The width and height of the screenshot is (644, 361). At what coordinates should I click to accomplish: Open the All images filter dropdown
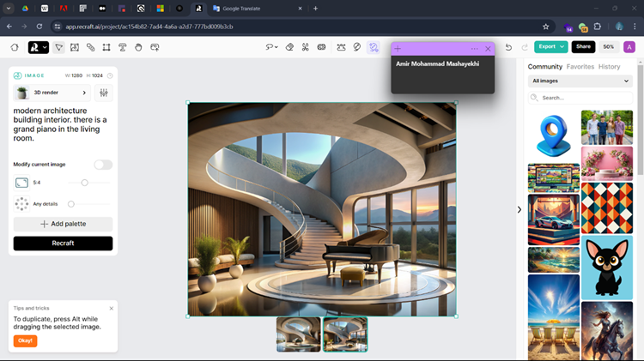(580, 81)
